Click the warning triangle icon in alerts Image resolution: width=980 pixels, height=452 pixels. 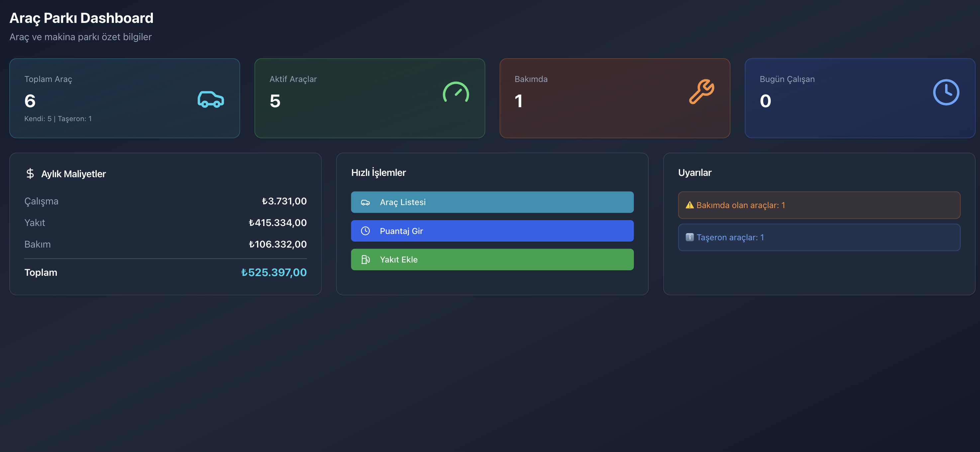tap(689, 205)
